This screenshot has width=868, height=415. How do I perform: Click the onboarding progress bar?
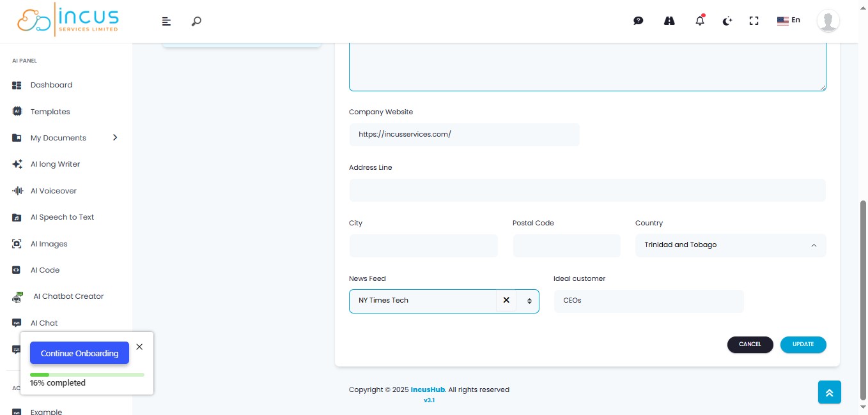87,375
